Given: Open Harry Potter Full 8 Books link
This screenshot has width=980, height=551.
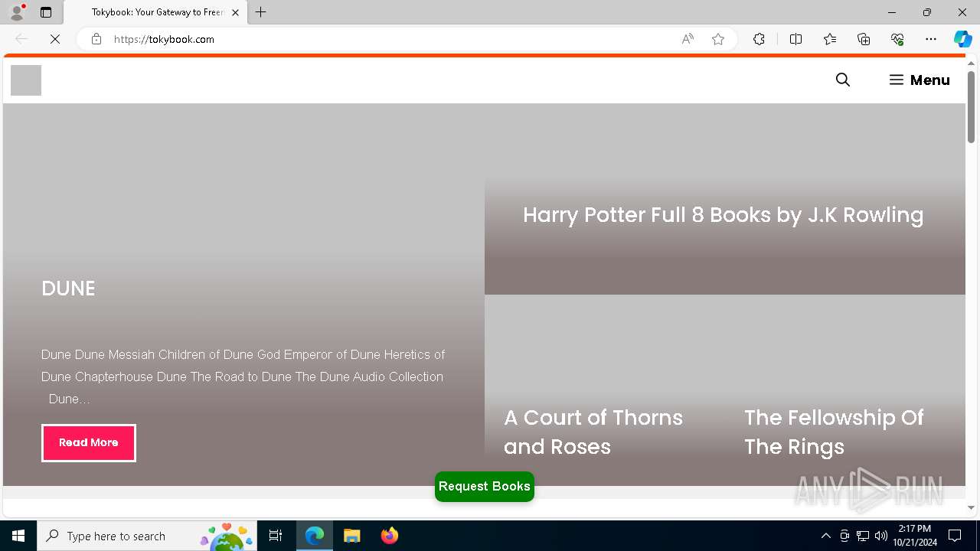Looking at the screenshot, I should point(724,215).
